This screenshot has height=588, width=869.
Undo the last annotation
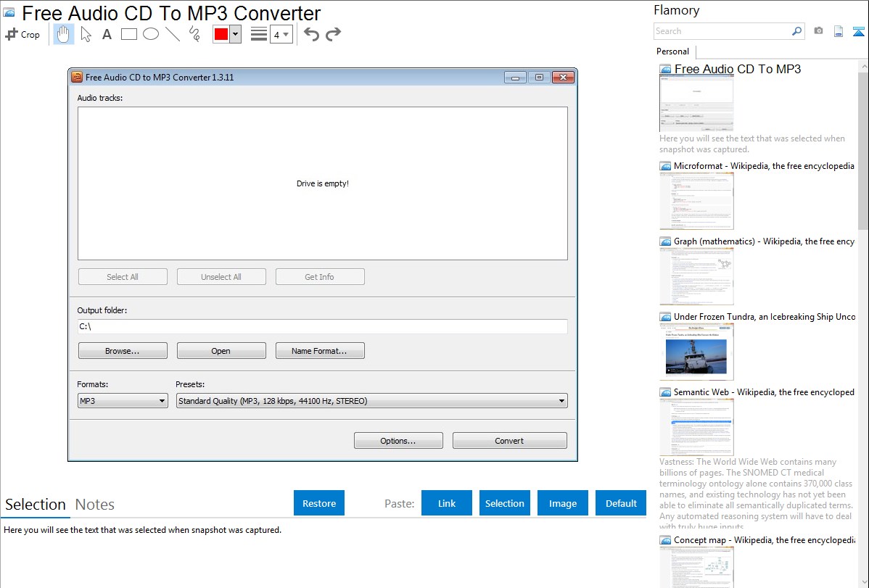tap(311, 34)
